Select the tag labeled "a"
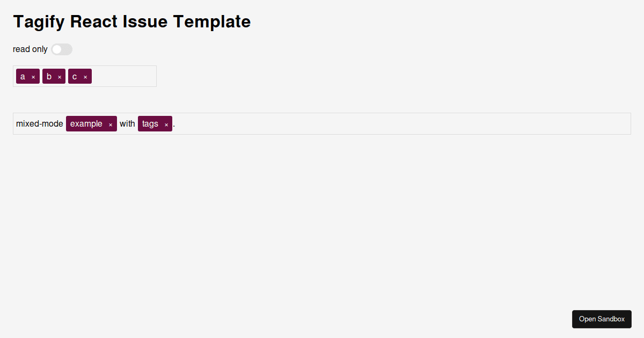Screen dimensions: 644x338 pos(24,76)
